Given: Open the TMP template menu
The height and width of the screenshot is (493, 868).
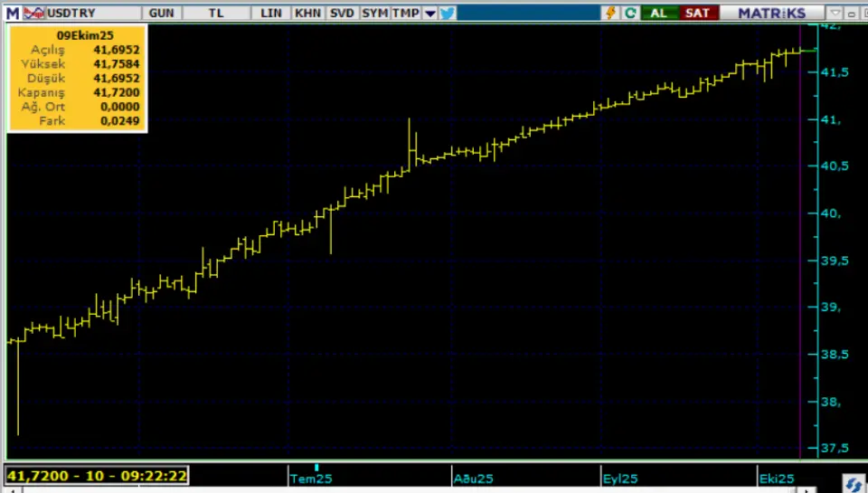Looking at the screenshot, I should 405,13.
